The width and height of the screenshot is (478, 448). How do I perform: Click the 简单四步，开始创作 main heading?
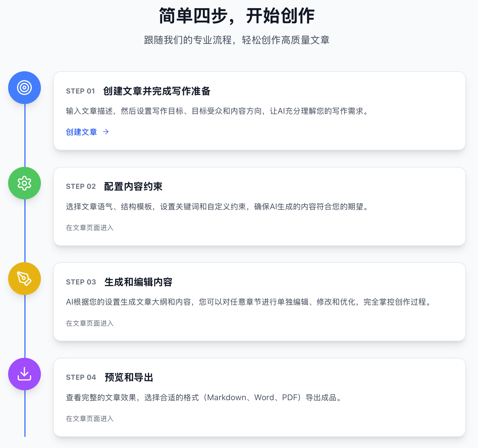(237, 16)
